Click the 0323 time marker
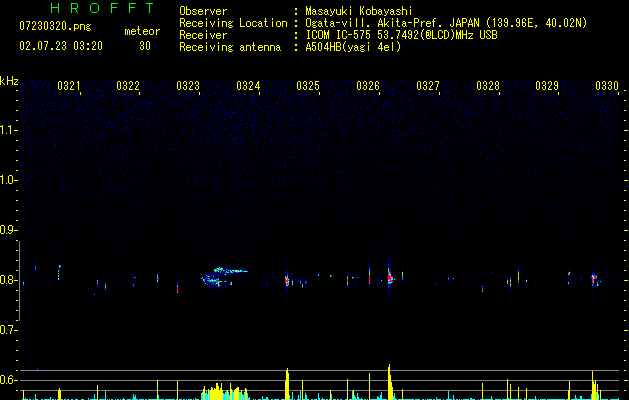The height and width of the screenshot is (400, 629). (x=188, y=86)
